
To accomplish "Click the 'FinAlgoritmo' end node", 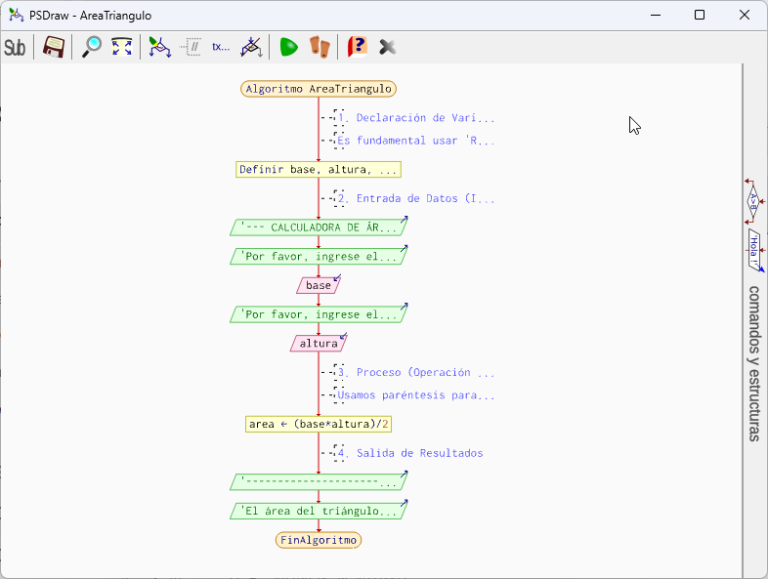I will pyautogui.click(x=318, y=540).
